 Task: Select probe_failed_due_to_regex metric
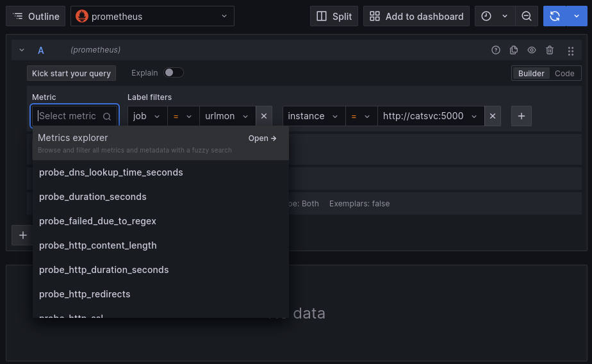pyautogui.click(x=160, y=221)
